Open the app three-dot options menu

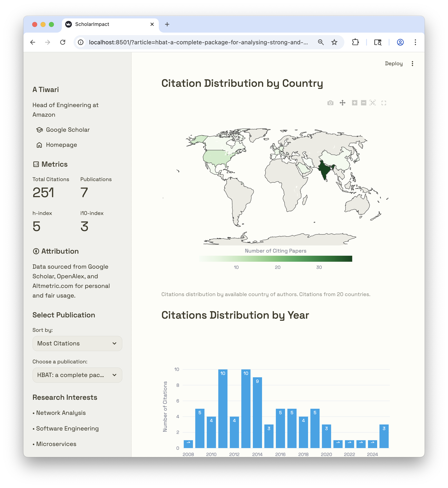point(412,64)
